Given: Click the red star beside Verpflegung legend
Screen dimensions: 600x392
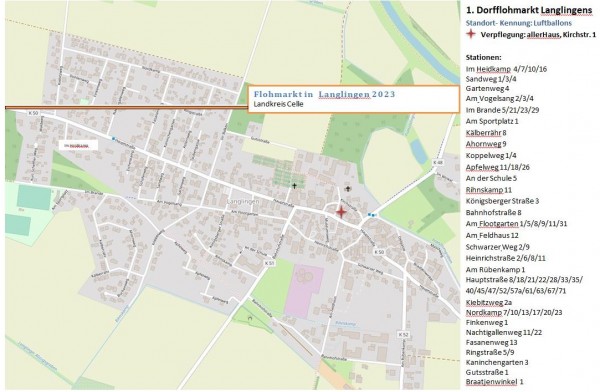Looking at the screenshot, I should 471,34.
